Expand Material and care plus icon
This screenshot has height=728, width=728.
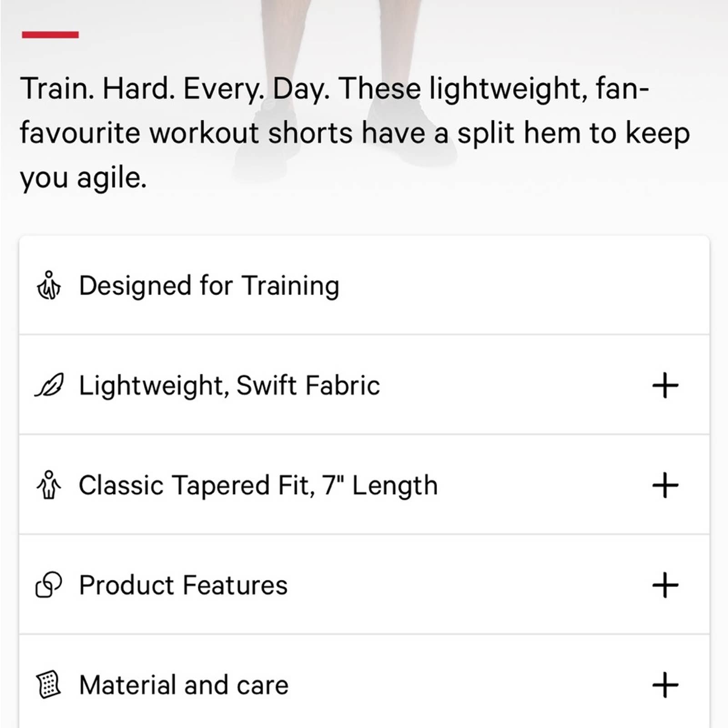point(665,684)
